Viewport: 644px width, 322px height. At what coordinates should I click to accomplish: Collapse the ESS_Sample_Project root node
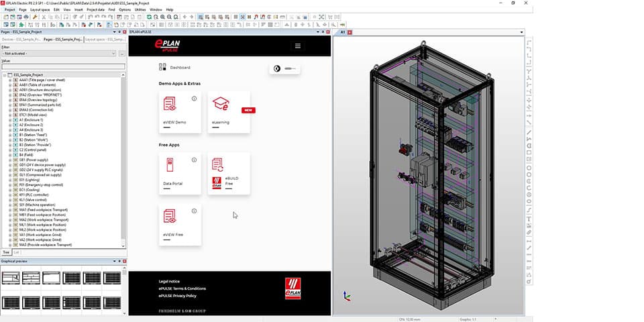coord(4,75)
